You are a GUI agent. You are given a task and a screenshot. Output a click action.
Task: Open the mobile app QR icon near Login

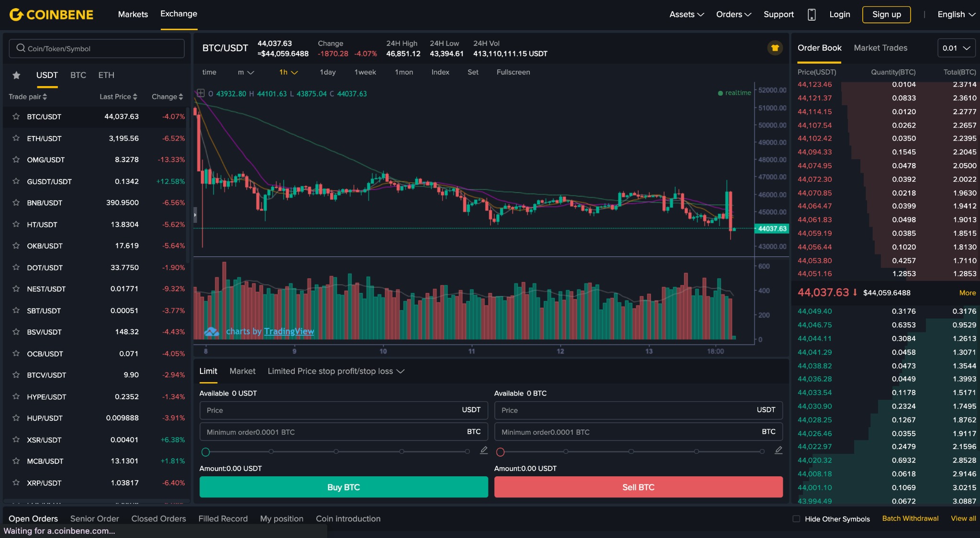[x=812, y=15]
